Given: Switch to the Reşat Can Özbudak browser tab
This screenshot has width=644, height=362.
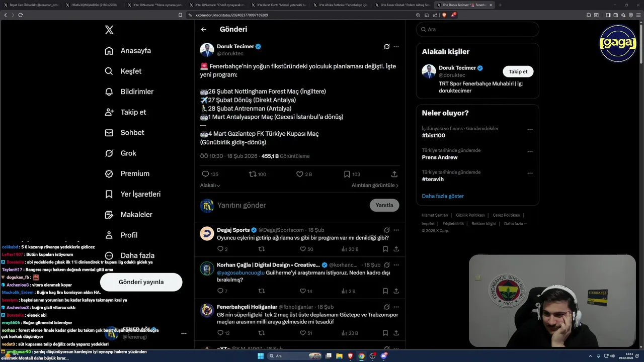Looking at the screenshot, I should pos(31,5).
